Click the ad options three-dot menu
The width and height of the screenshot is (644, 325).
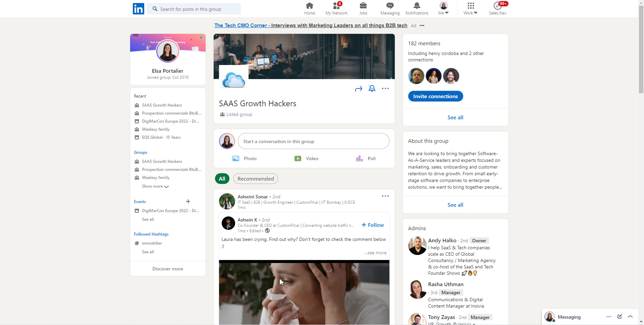pyautogui.click(x=422, y=25)
